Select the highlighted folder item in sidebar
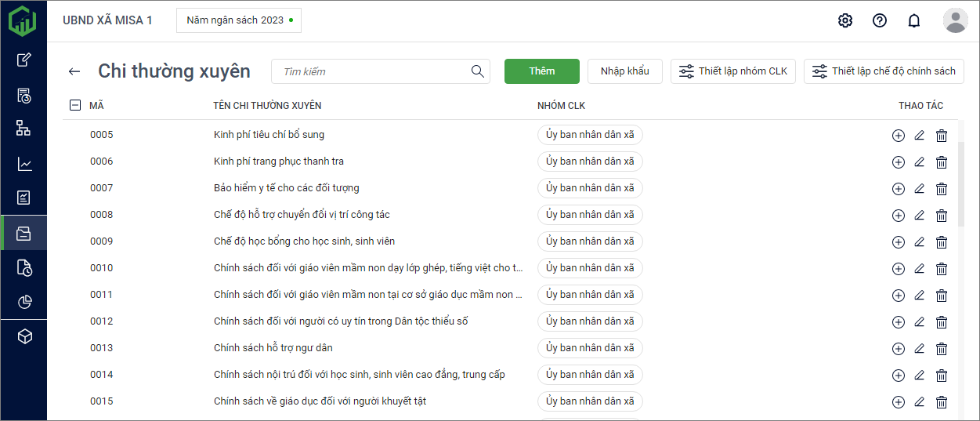 24,233
